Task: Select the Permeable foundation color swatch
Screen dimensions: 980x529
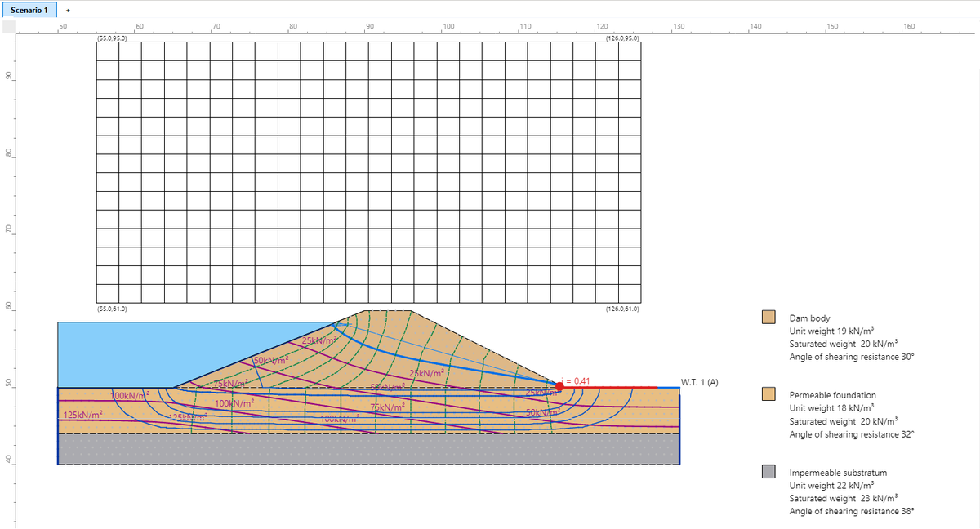Action: 768,394
